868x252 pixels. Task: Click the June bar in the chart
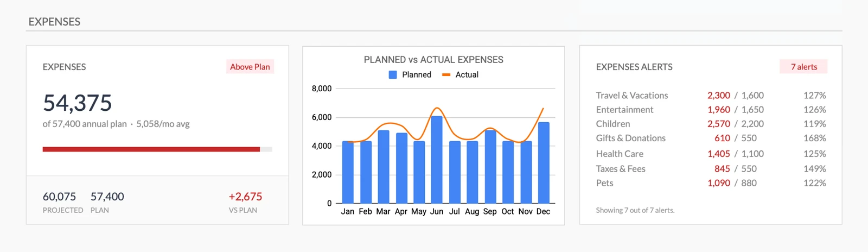[436, 160]
